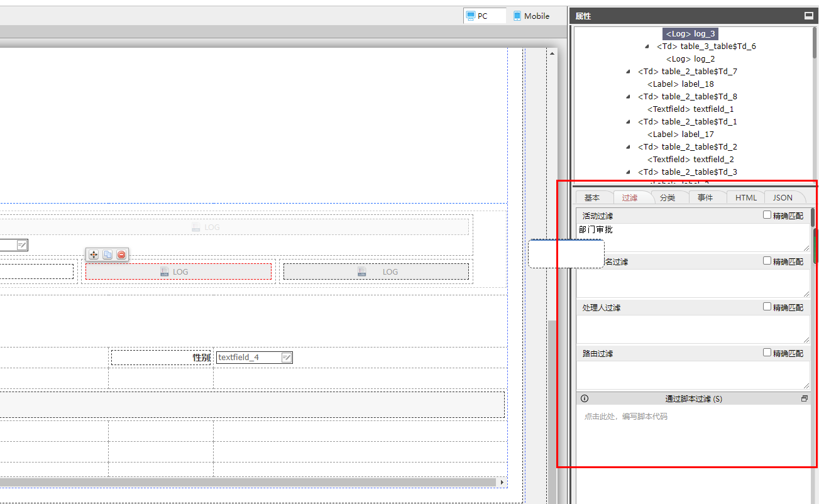Enable 精确匹配 for 路由过滤
This screenshot has width=819, height=504.
(767, 353)
